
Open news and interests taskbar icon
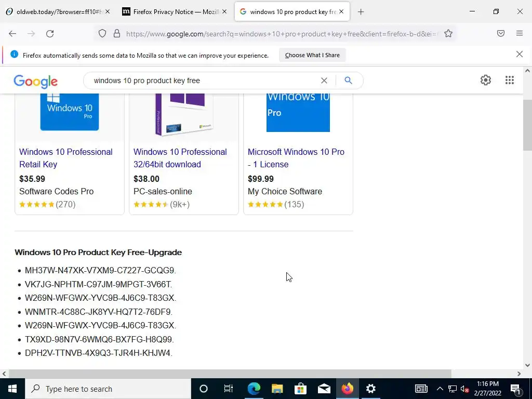click(x=421, y=389)
